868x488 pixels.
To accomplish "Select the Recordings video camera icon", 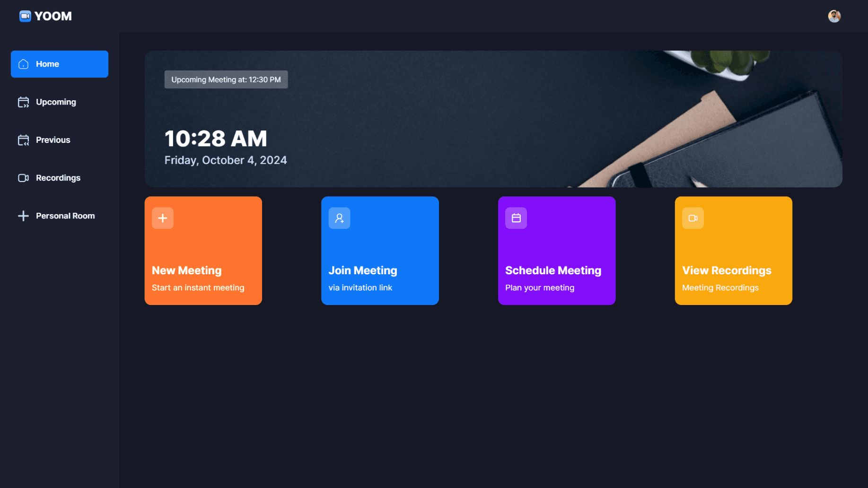I will click(x=23, y=178).
